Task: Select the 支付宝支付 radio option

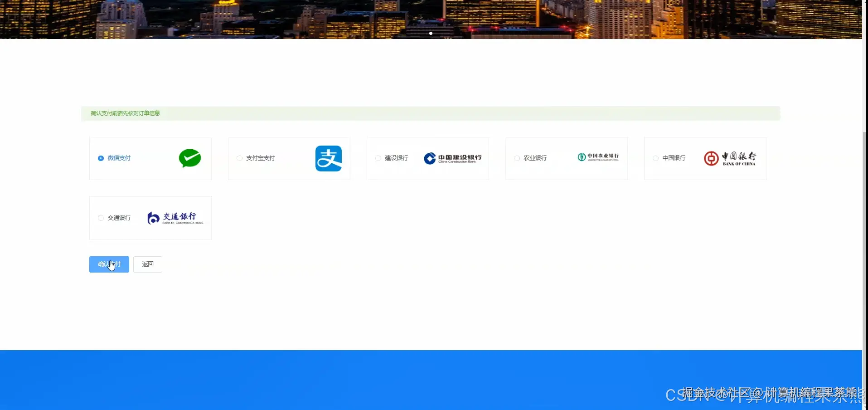Action: click(x=239, y=158)
